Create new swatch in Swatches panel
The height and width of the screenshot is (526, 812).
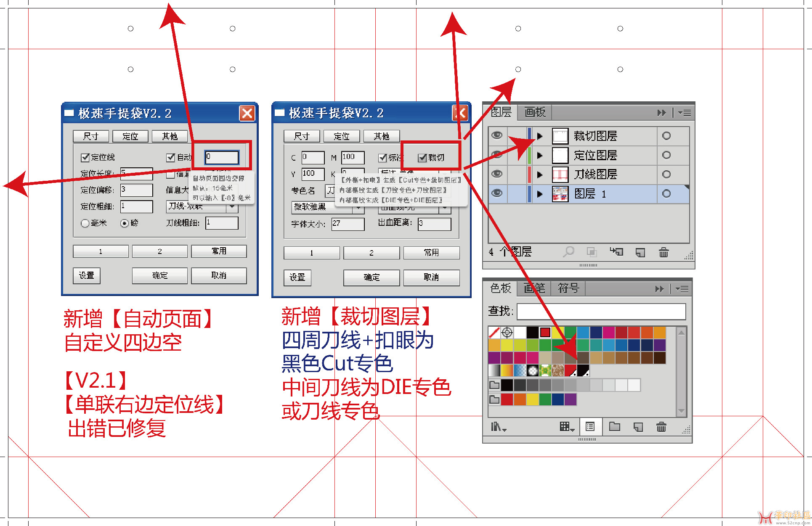coord(638,427)
